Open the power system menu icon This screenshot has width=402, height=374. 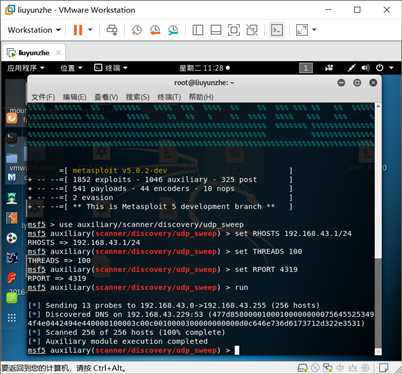[380, 68]
